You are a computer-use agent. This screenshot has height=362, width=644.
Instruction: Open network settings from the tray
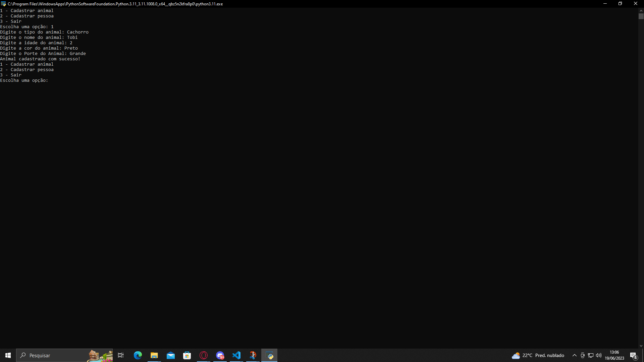(x=591, y=355)
